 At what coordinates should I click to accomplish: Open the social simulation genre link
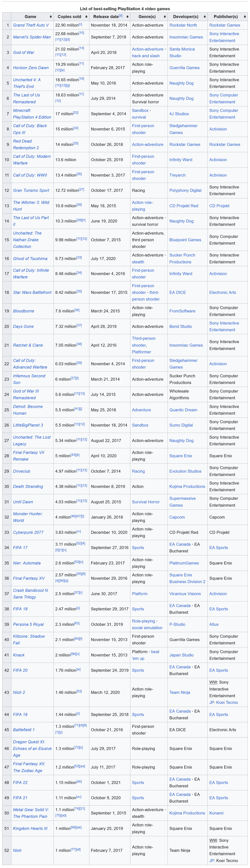point(147,628)
